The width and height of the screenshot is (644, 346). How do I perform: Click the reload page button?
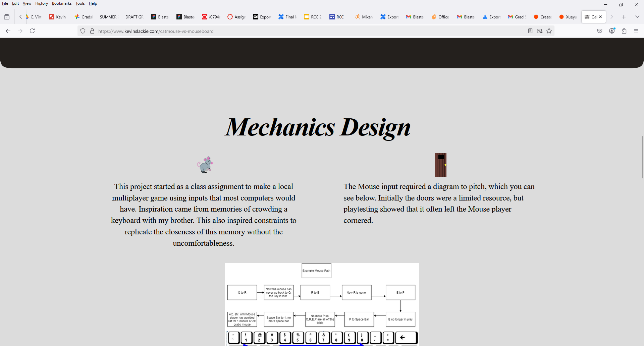[32, 31]
